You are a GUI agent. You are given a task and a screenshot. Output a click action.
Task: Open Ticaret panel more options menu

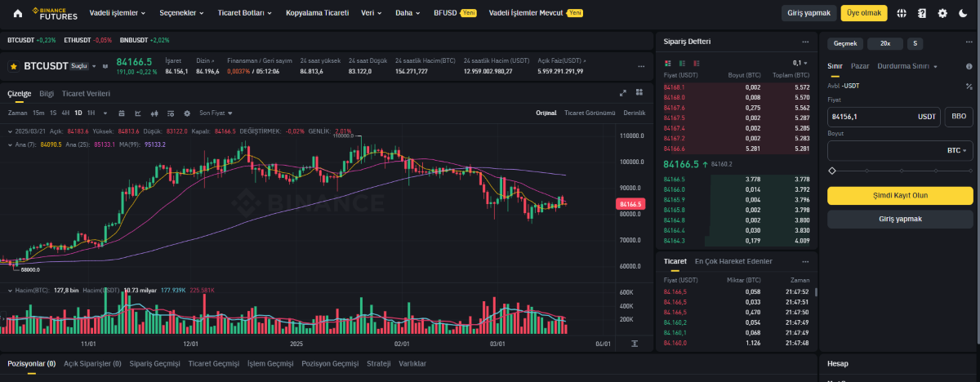(805, 261)
